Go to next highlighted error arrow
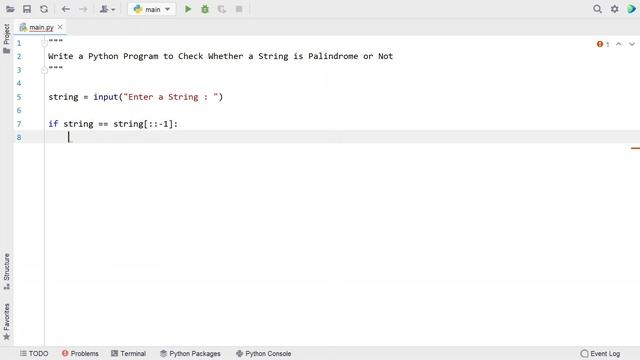 [632, 44]
